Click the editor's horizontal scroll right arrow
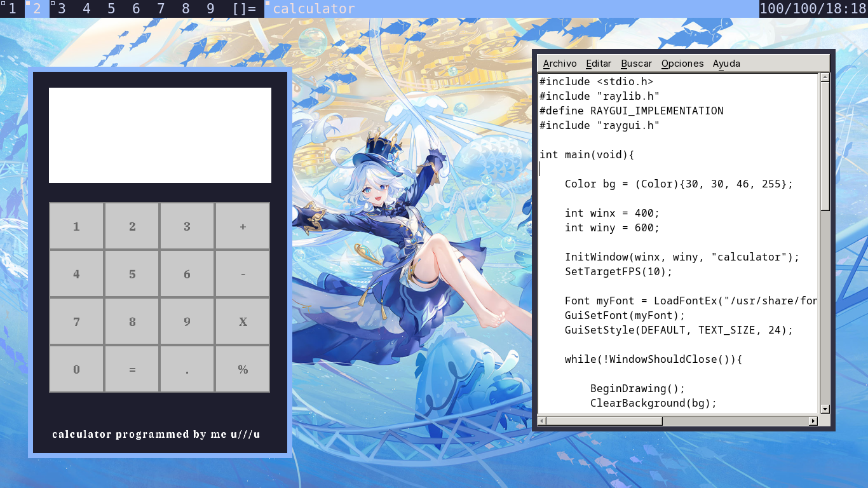 click(813, 421)
